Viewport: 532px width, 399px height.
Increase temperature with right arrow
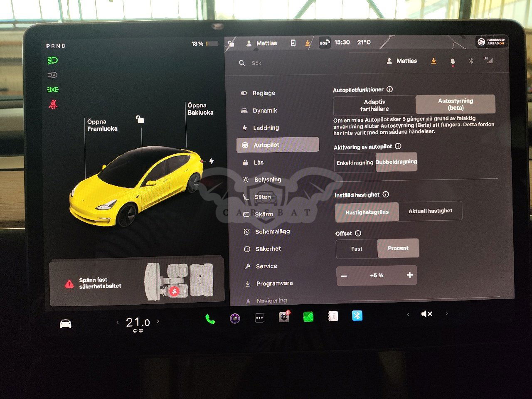tap(158, 321)
